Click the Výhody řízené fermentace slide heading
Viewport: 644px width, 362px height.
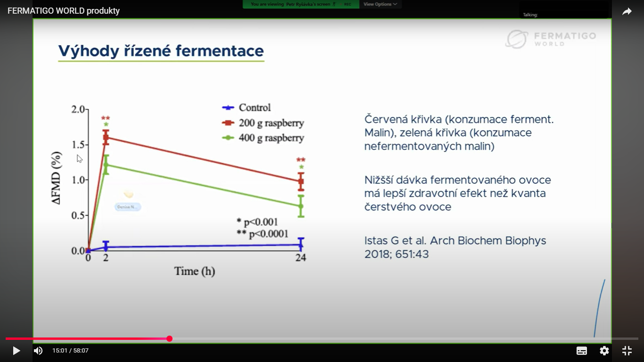pos(161,51)
